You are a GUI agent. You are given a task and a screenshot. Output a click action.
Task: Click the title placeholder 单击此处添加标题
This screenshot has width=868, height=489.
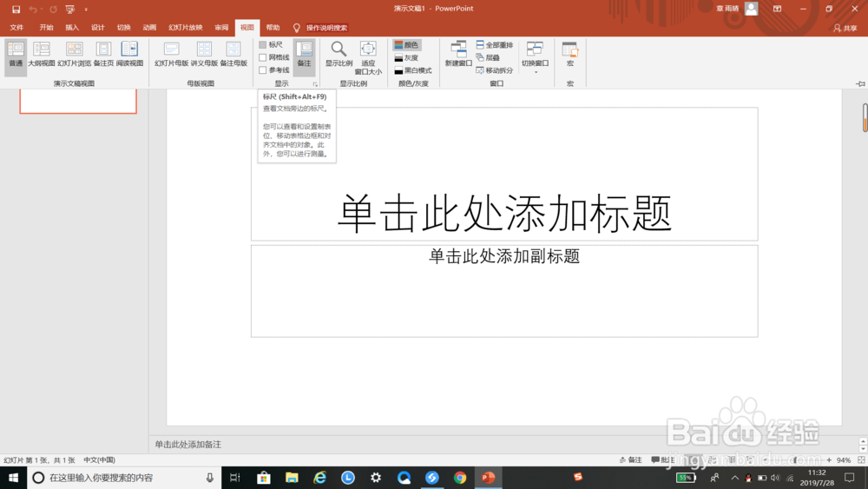(x=504, y=213)
